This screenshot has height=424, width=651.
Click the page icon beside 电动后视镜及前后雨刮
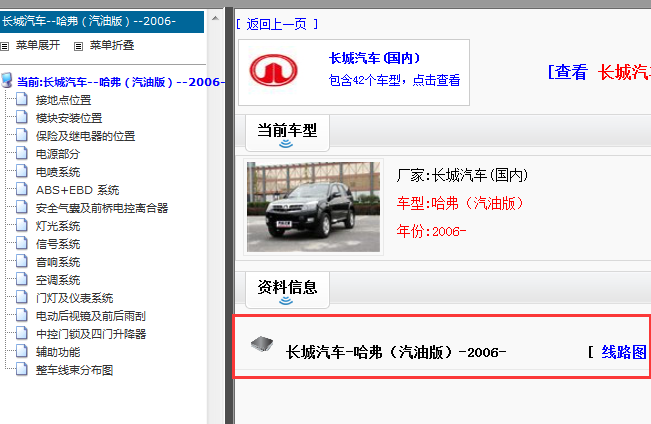point(22,316)
